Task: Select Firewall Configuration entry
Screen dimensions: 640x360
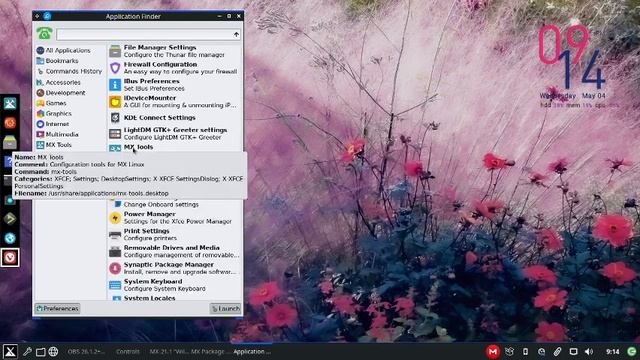Action: (x=175, y=68)
